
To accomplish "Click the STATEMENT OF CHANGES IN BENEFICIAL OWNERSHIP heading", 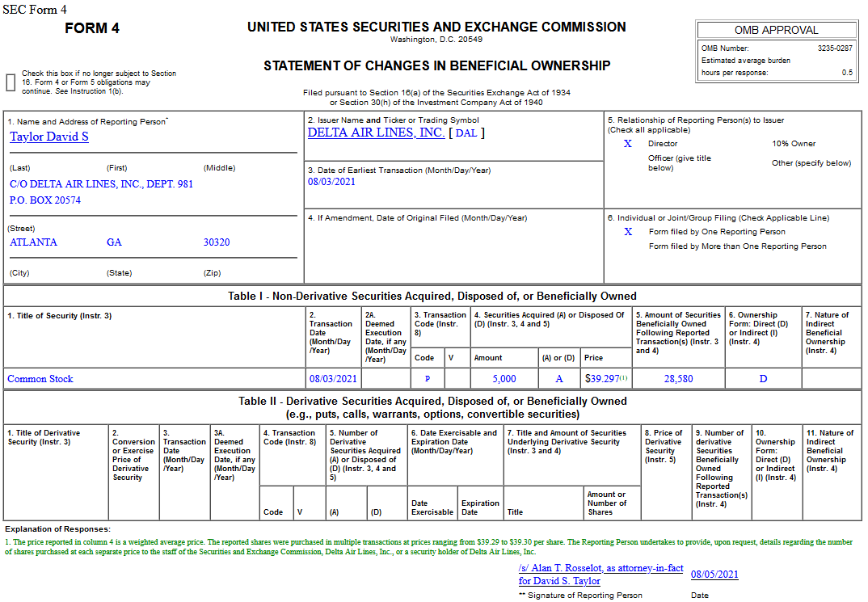I will click(436, 65).
